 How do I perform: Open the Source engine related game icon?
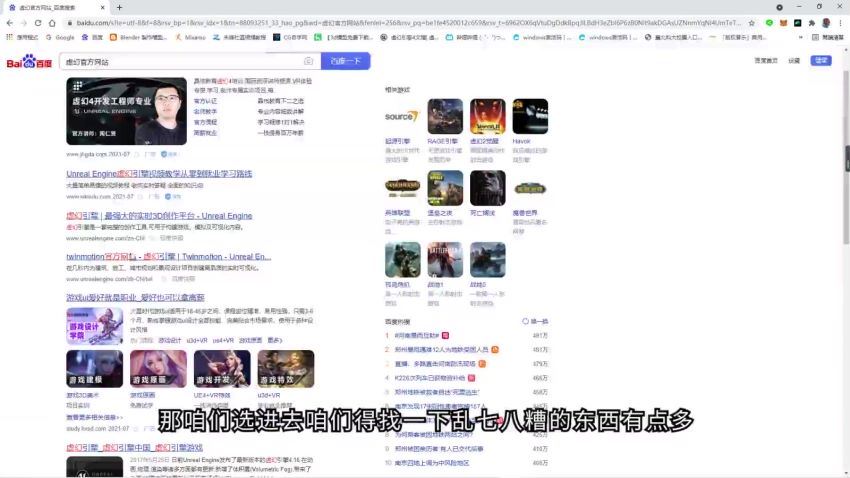[402, 116]
